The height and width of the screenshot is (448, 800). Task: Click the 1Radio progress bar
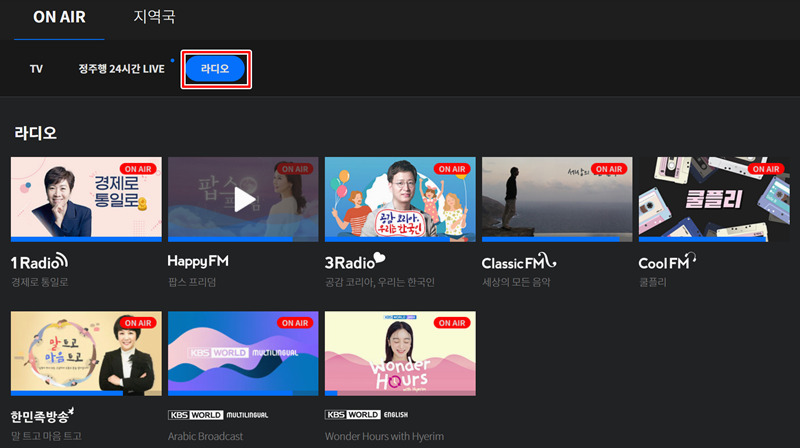pyautogui.click(x=86, y=239)
